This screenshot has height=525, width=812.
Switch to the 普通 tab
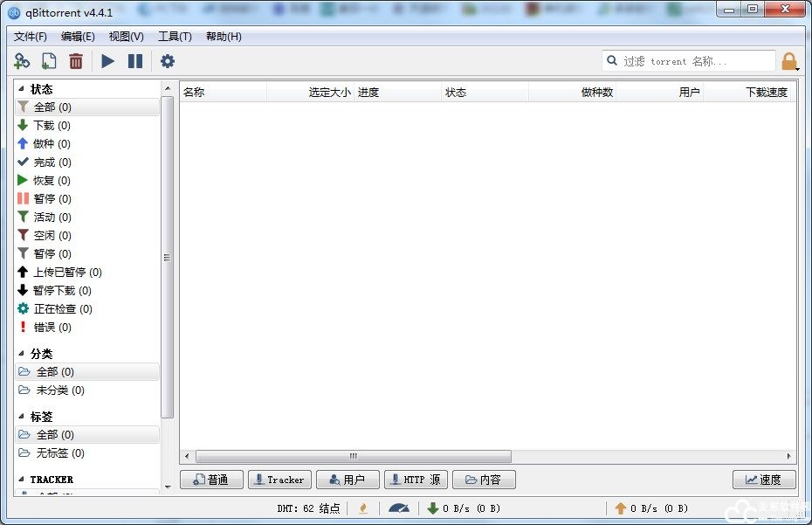click(211, 480)
